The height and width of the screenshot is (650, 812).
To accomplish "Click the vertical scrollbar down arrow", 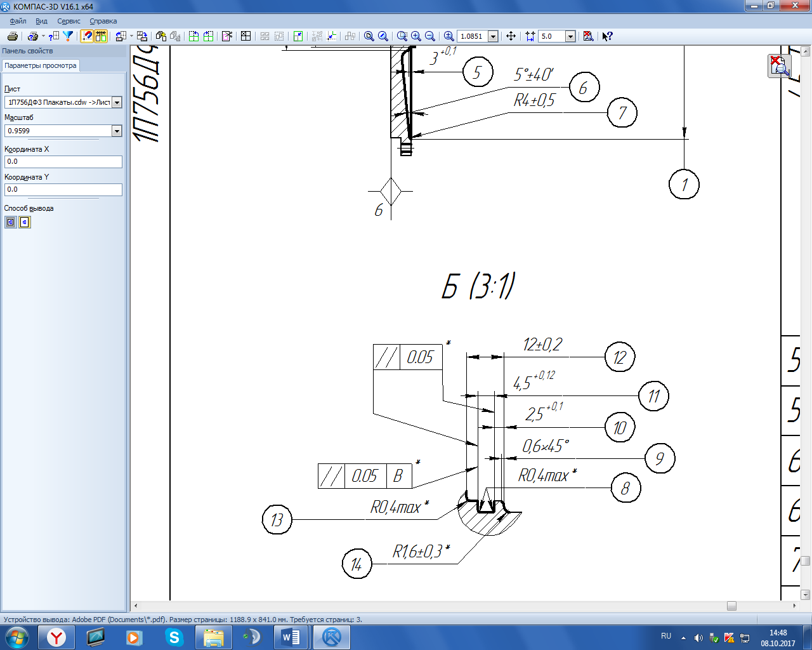I will pyautogui.click(x=806, y=595).
